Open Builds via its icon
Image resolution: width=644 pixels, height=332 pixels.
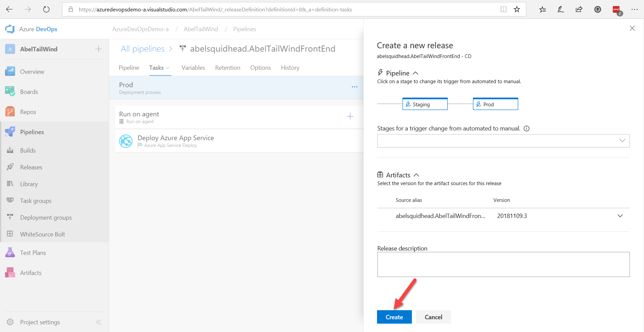pos(10,150)
